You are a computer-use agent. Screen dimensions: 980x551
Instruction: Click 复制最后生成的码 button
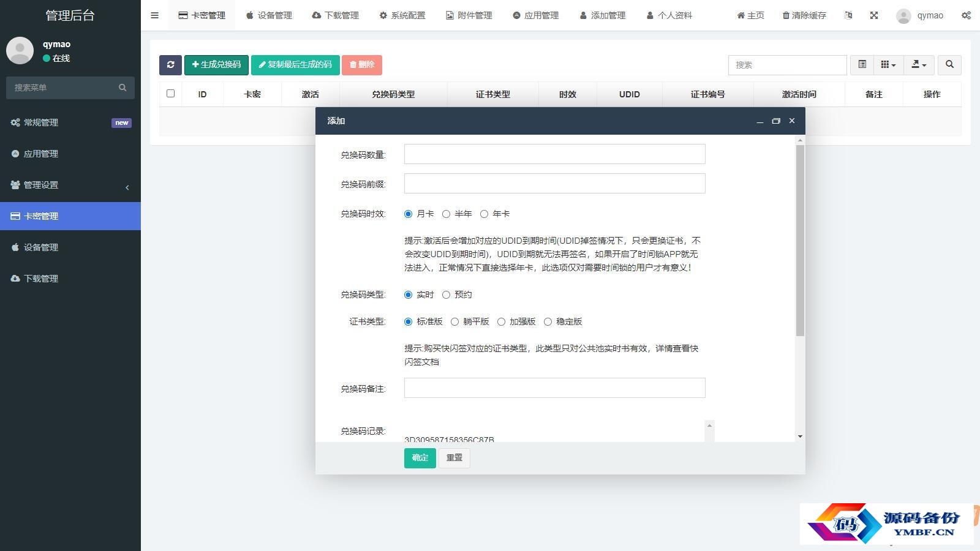click(x=295, y=65)
